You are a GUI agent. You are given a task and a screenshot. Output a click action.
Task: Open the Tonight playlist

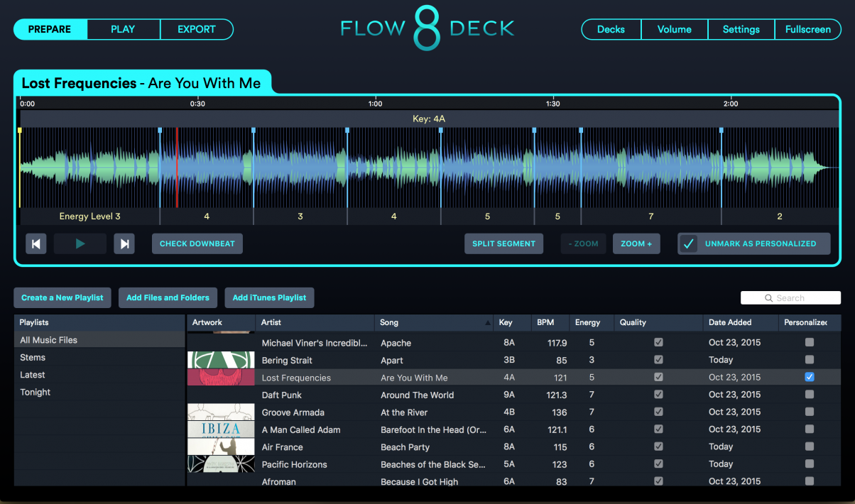point(99,392)
